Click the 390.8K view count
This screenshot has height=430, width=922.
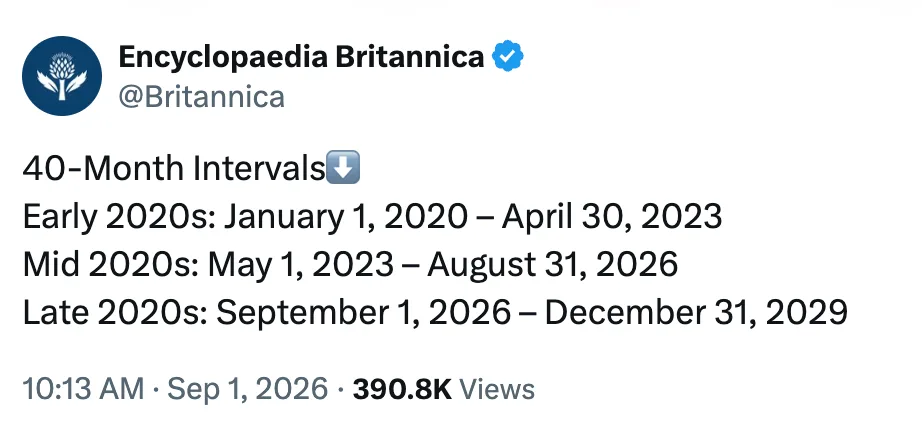(402, 389)
